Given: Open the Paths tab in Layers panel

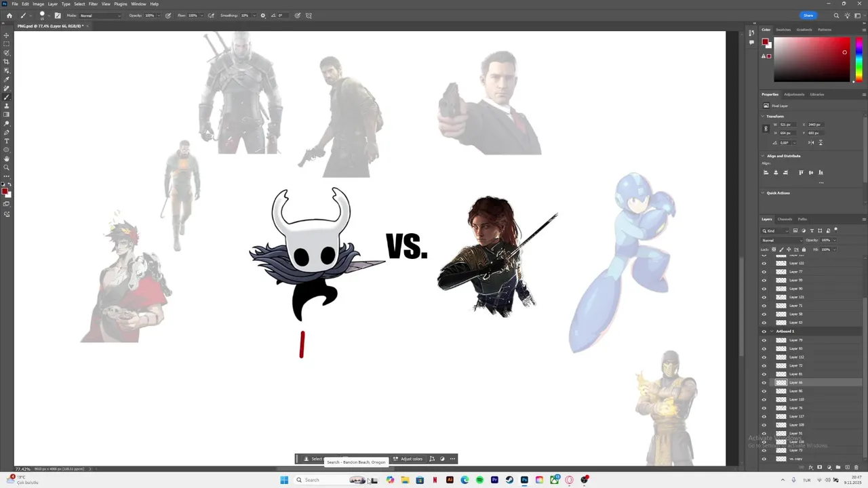Looking at the screenshot, I should point(802,219).
